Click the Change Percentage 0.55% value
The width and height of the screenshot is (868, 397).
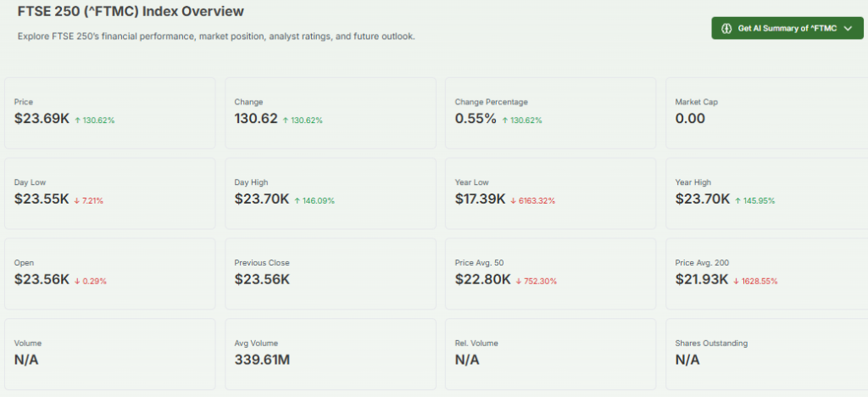pyautogui.click(x=476, y=119)
